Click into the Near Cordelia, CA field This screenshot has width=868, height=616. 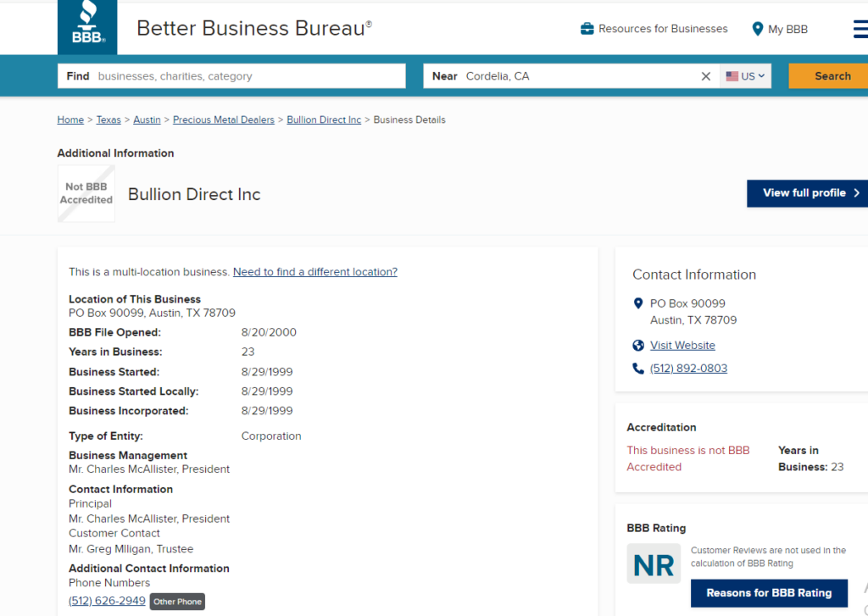click(571, 76)
